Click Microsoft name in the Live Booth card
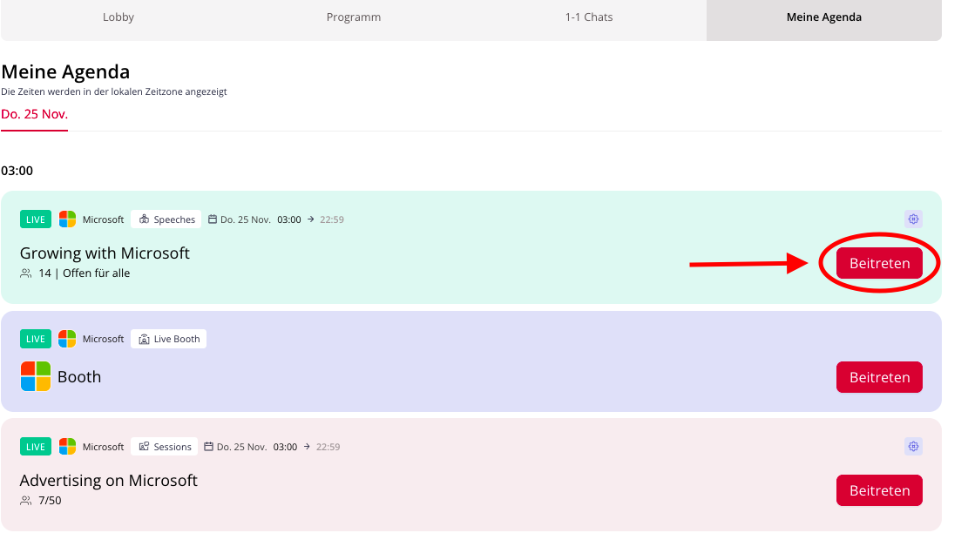The width and height of the screenshot is (968, 560). pos(103,339)
